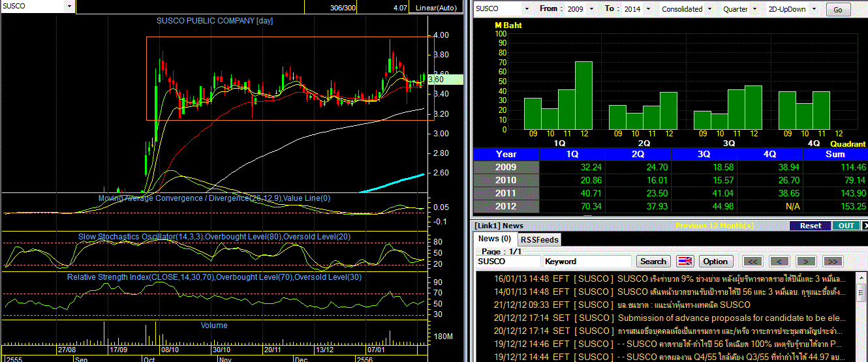The image size is (868, 362).
Task: Close the Link1 News panel with X
Action: [x=865, y=226]
